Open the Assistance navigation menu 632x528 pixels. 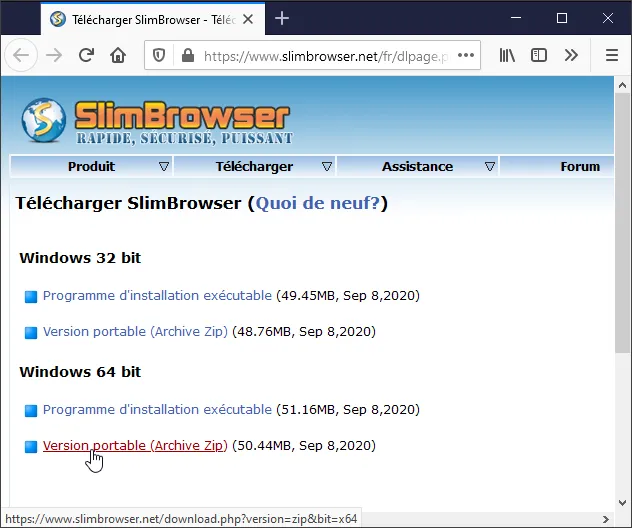pyautogui.click(x=418, y=166)
